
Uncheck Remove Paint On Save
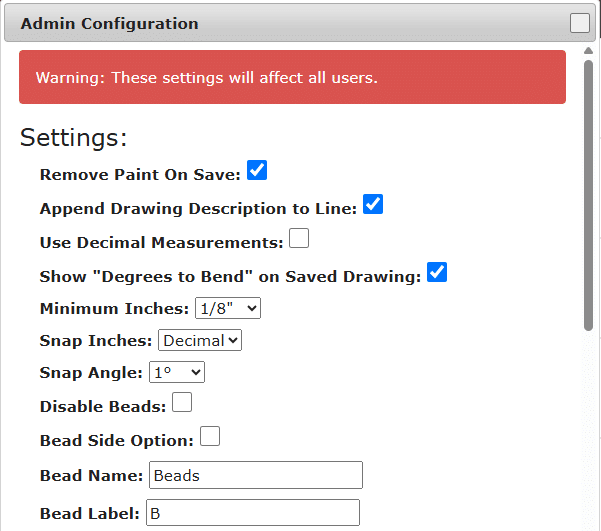257,171
